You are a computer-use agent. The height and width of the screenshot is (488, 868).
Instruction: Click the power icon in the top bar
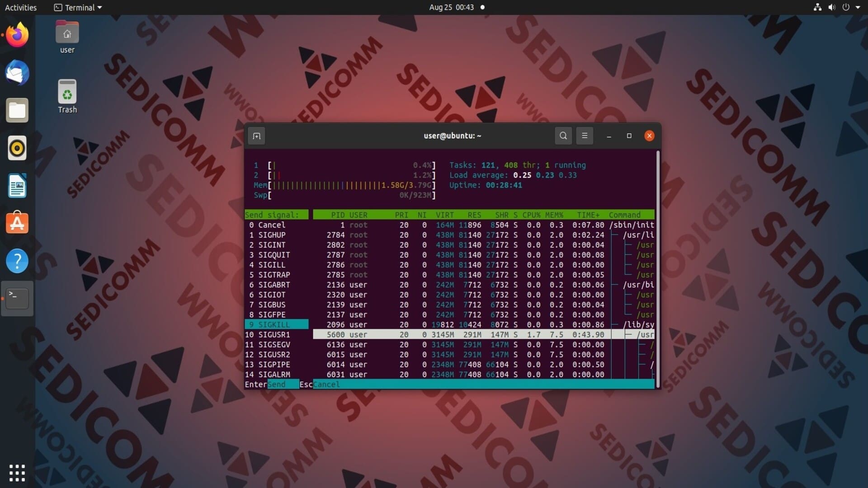pos(846,7)
